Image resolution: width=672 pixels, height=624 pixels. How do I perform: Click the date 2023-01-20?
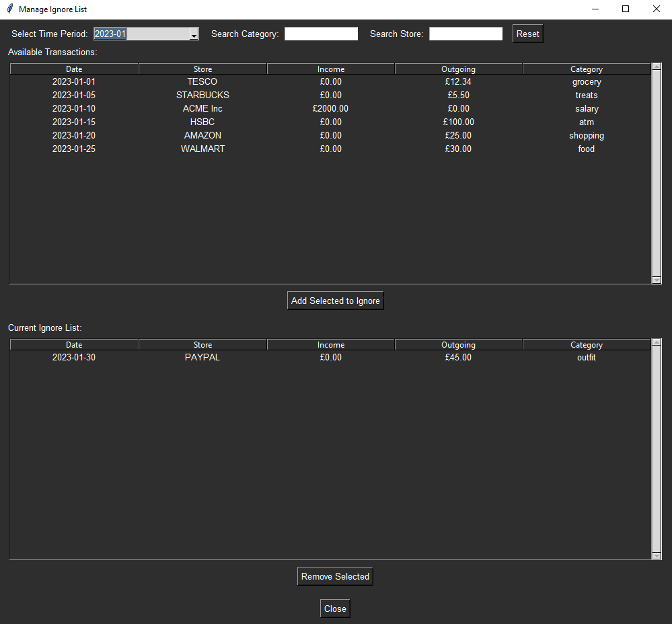click(x=74, y=135)
